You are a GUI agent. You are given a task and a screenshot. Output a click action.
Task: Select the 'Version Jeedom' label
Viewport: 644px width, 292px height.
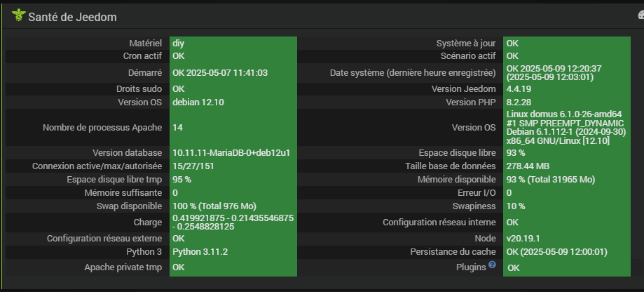point(464,89)
